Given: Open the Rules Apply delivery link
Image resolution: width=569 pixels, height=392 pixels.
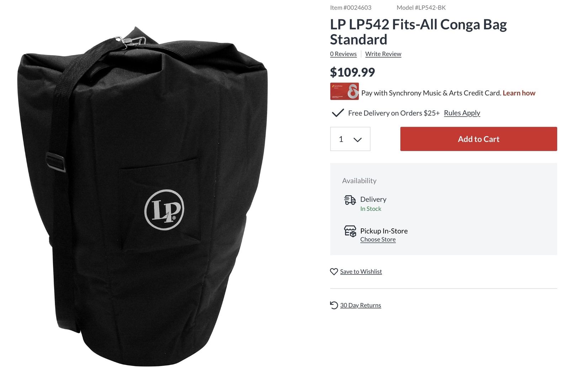Looking at the screenshot, I should point(462,113).
